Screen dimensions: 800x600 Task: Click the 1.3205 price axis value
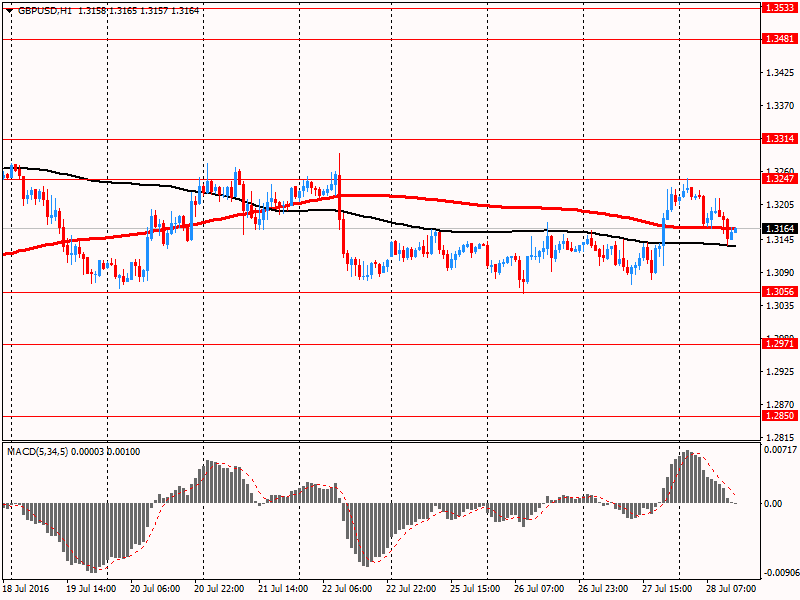pyautogui.click(x=781, y=205)
